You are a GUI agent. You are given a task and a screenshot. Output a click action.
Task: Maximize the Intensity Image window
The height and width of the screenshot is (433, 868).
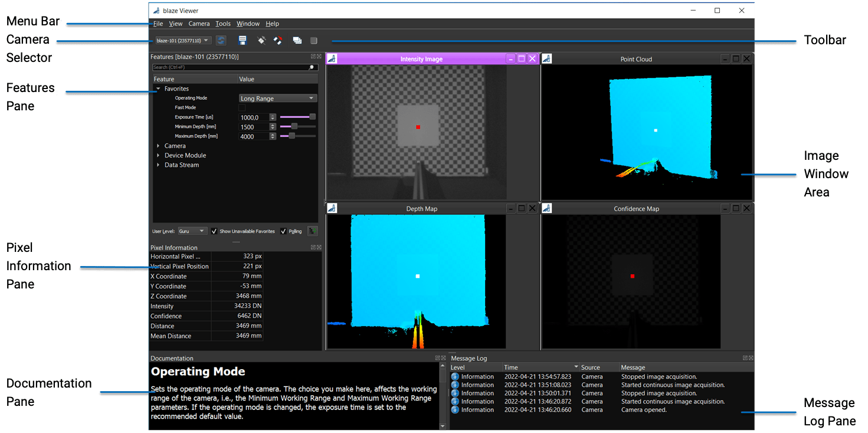[522, 58]
